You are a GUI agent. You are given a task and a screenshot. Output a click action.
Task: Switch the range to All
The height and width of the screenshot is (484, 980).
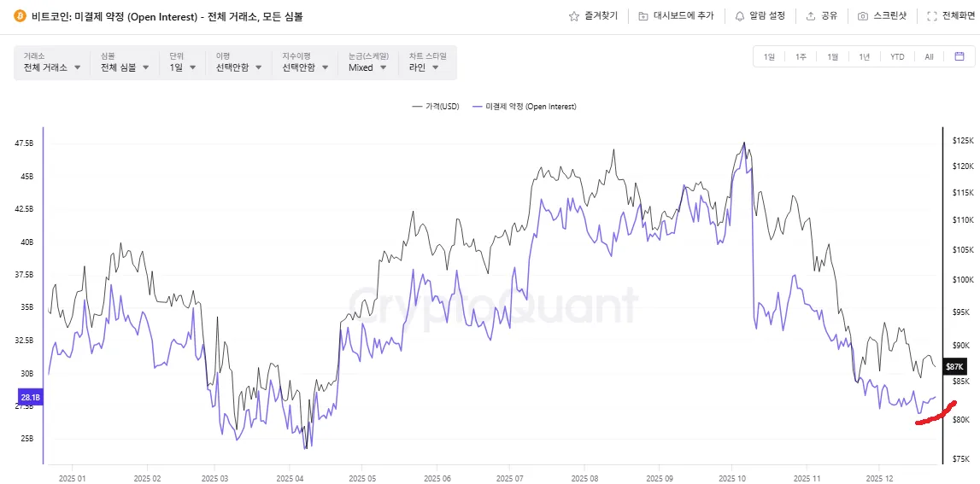point(929,57)
